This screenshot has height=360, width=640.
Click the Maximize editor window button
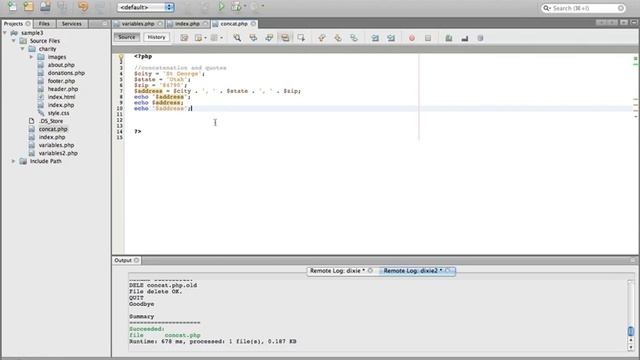tap(633, 22)
